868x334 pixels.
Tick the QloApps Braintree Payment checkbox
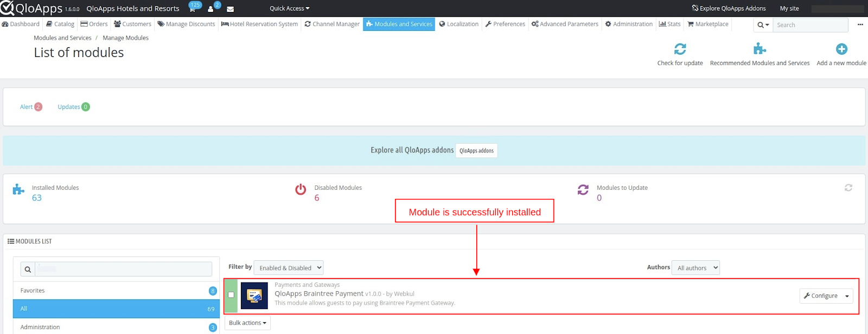[x=231, y=295]
